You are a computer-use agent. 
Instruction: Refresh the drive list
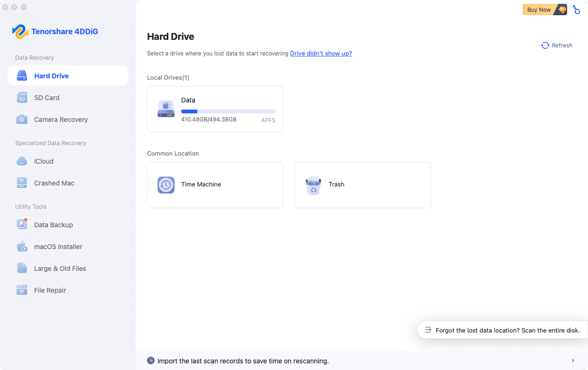click(x=557, y=46)
